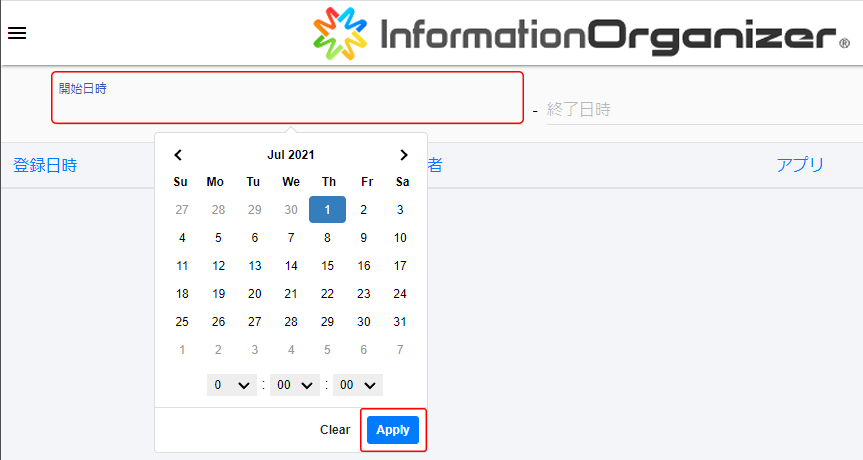Go to next month arrow
The image size is (863, 460).
404,155
